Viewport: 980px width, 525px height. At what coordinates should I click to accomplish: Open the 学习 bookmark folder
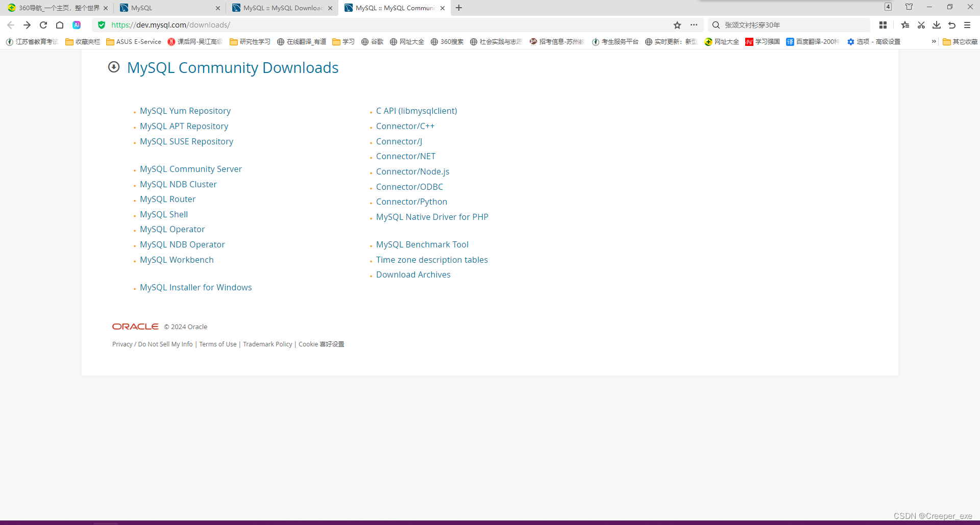(x=344, y=42)
